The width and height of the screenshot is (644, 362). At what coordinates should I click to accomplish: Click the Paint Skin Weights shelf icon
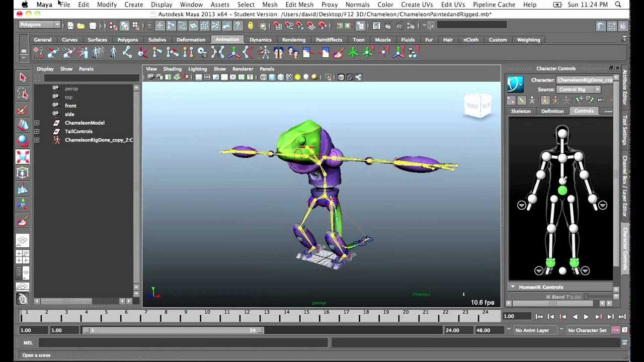coord(339,52)
